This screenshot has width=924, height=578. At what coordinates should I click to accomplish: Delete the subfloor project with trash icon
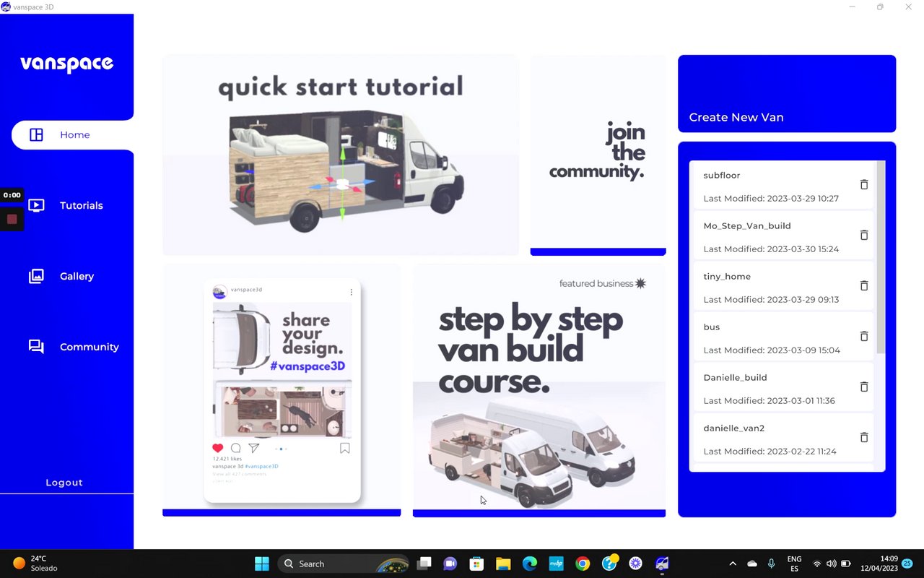864,185
